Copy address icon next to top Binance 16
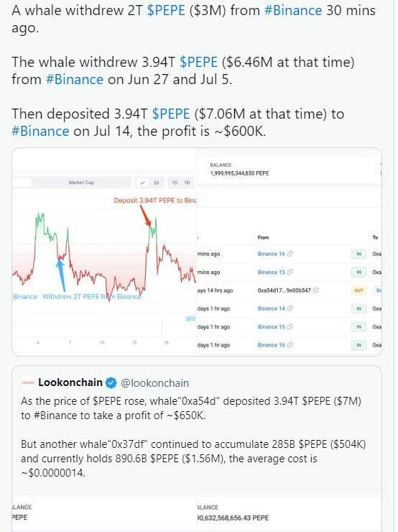Image resolution: width=398 pixels, height=532 pixels. (290, 254)
